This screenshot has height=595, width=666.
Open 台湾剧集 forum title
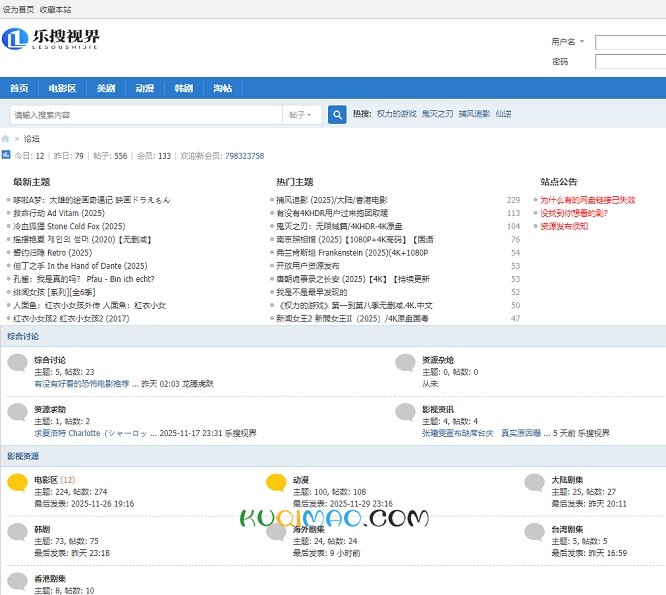567,529
